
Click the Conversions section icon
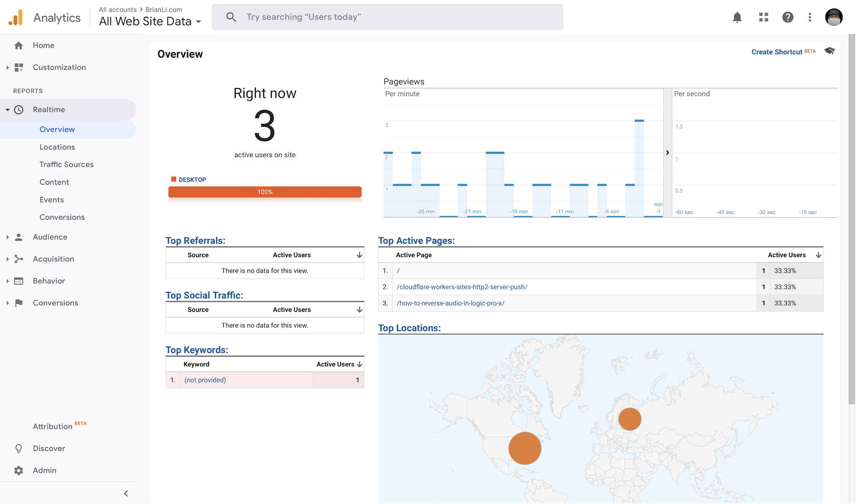(19, 302)
